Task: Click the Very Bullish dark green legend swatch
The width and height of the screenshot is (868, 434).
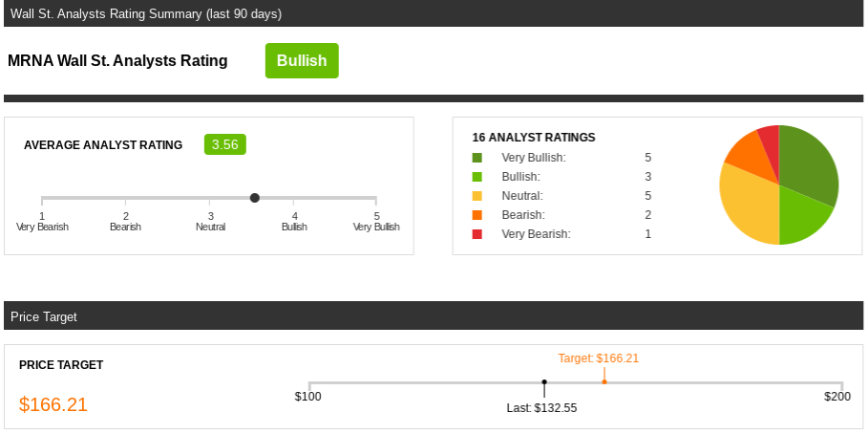Action: click(477, 158)
